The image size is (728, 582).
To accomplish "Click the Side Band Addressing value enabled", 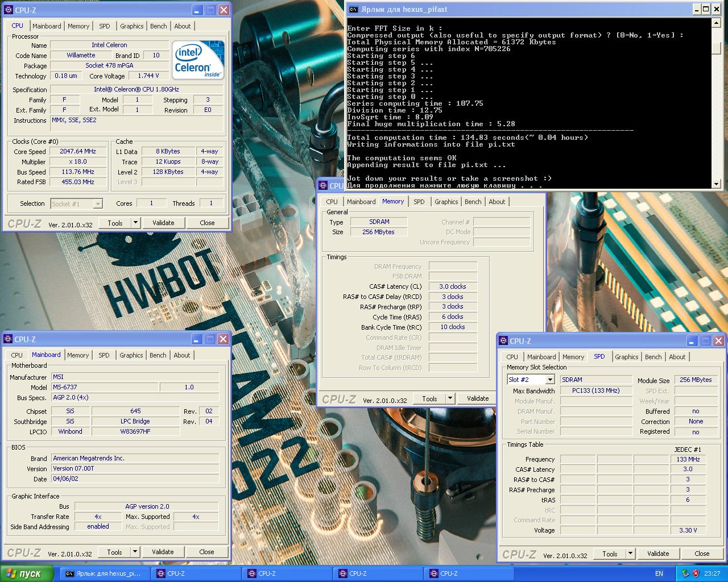I will (x=98, y=526).
